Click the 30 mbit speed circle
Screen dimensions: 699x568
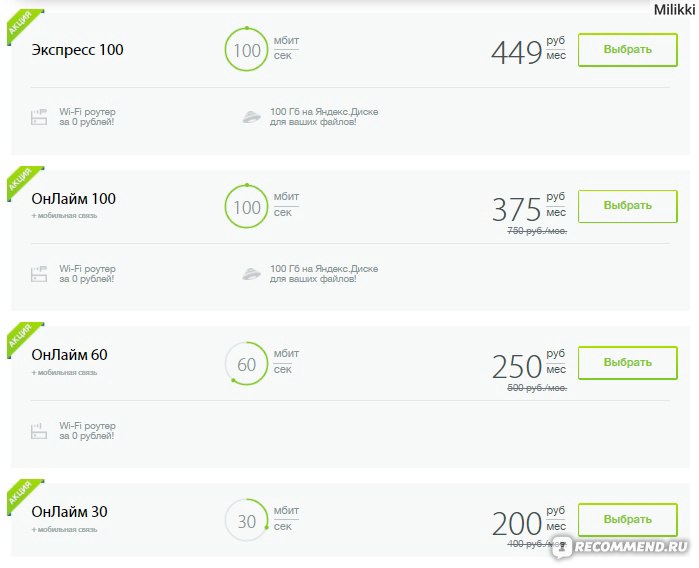247,520
